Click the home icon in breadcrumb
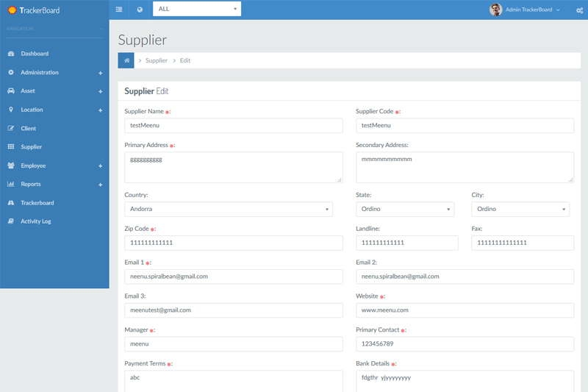This screenshot has width=588, height=392. coord(126,60)
